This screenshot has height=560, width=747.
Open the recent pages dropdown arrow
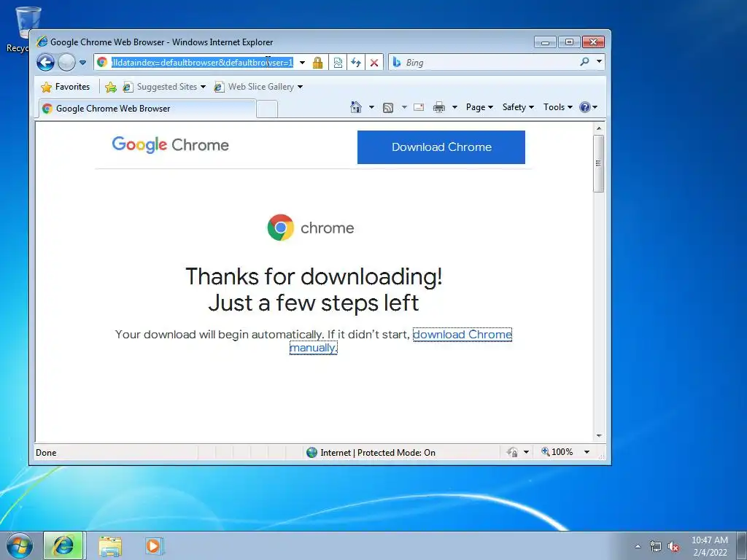(x=82, y=63)
